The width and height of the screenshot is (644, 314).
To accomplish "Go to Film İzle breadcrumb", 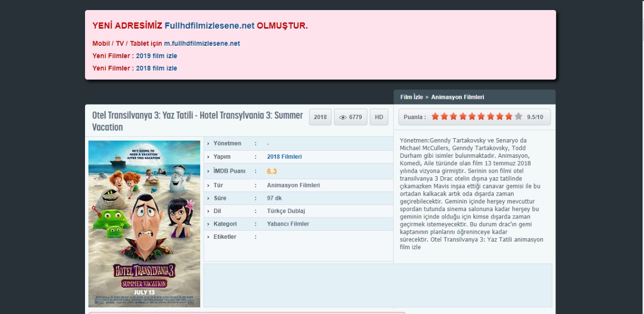I will (x=412, y=97).
